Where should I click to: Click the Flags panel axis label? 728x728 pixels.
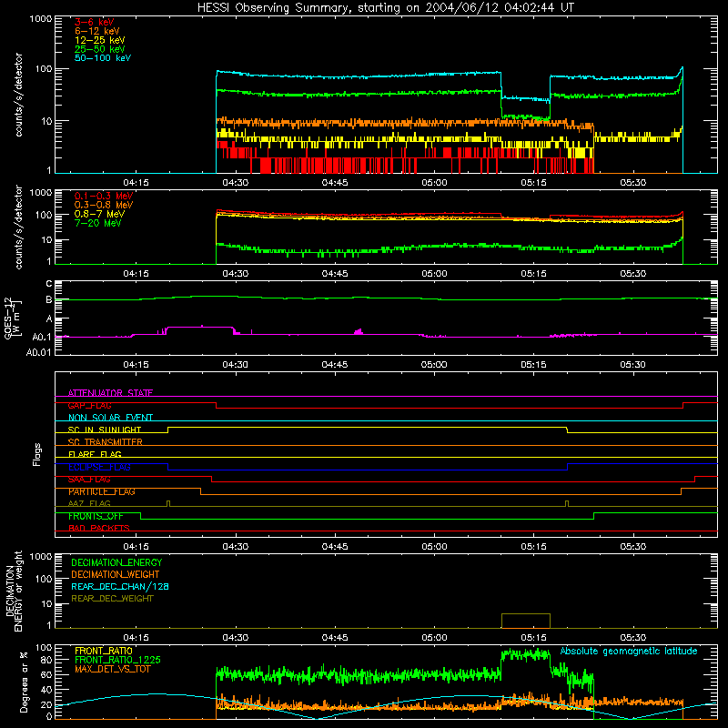[x=36, y=454]
